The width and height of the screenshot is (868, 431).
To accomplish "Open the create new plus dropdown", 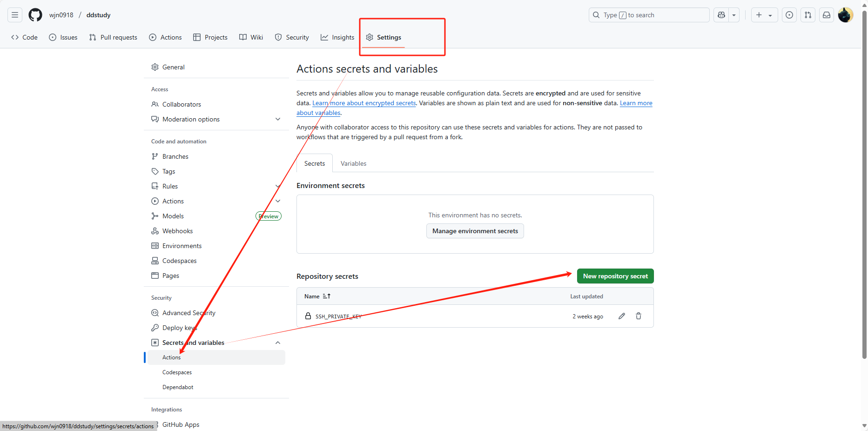I will click(x=764, y=15).
